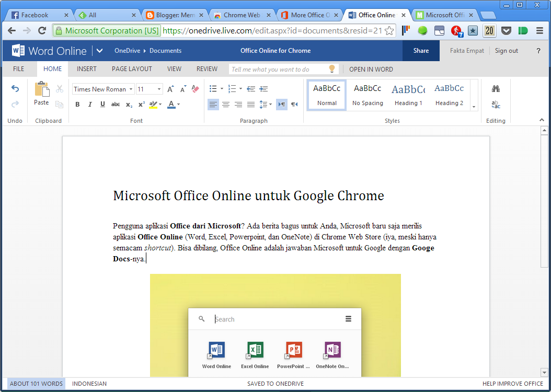This screenshot has height=392, width=551.
Task: Toggle italic formatting
Action: pyautogui.click(x=90, y=105)
